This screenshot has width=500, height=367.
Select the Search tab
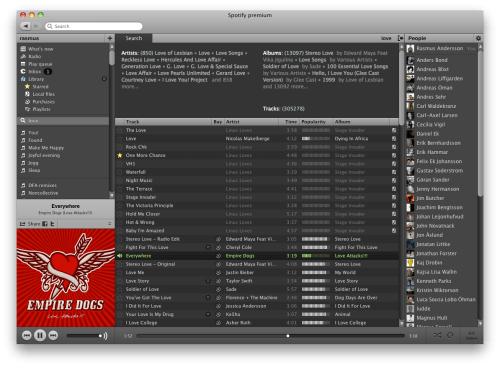pos(134,38)
